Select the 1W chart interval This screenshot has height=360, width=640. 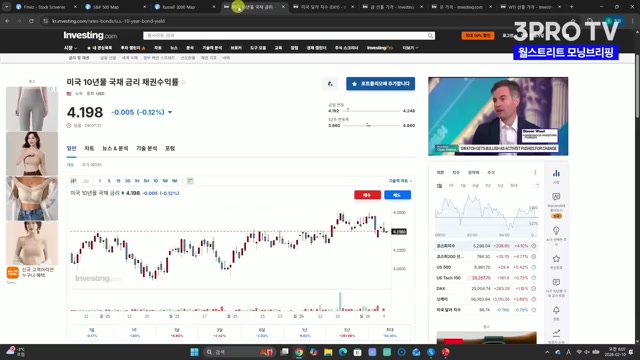(165, 181)
